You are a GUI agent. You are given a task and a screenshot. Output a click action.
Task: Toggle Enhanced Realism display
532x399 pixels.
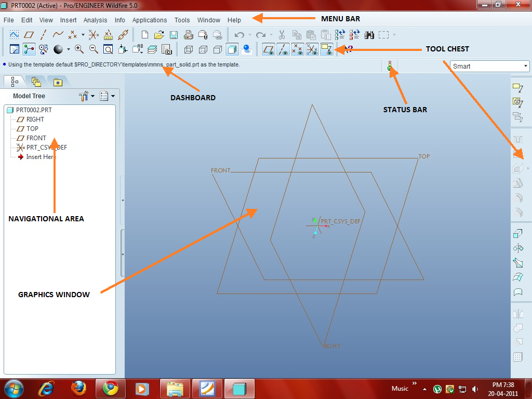coord(247,49)
